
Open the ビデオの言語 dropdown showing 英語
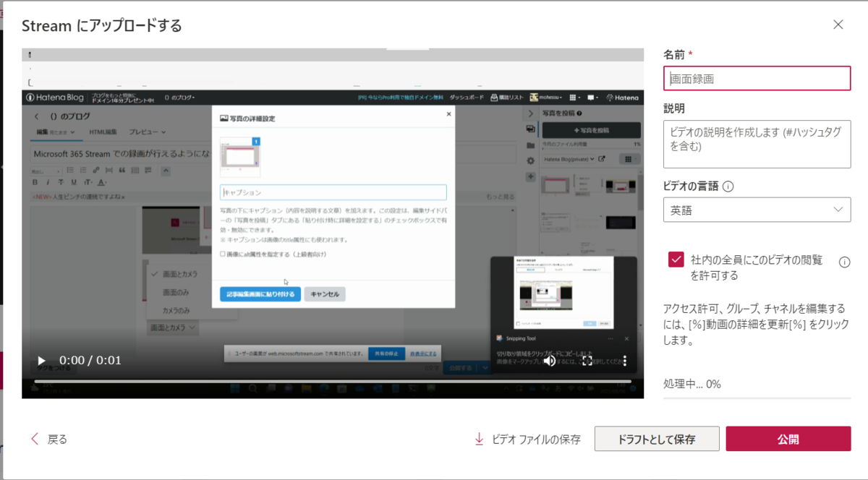pos(757,210)
